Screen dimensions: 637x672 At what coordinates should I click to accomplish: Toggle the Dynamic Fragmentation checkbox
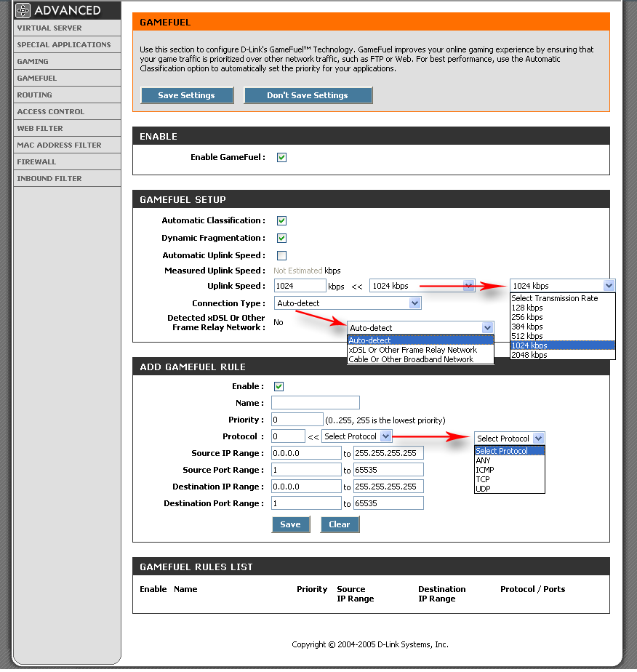tap(281, 238)
